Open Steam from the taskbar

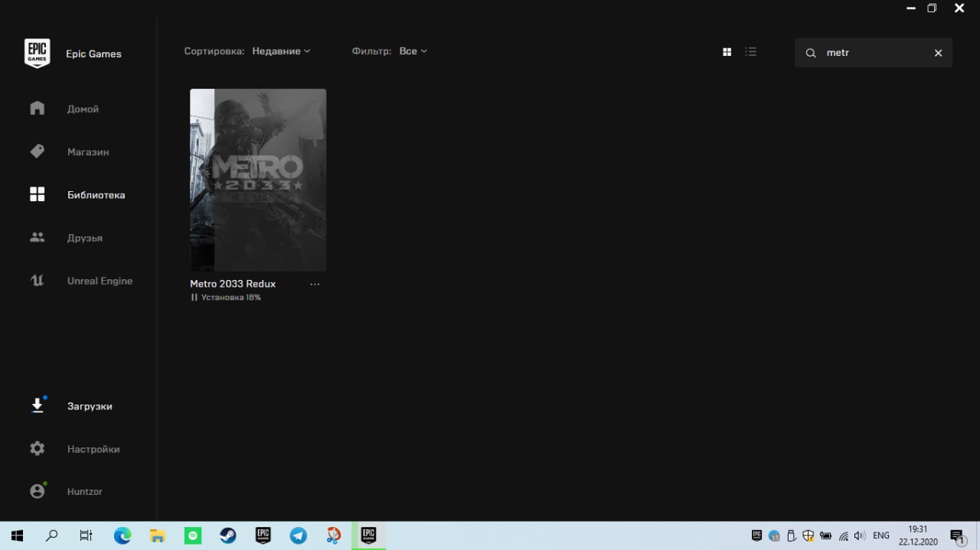228,535
